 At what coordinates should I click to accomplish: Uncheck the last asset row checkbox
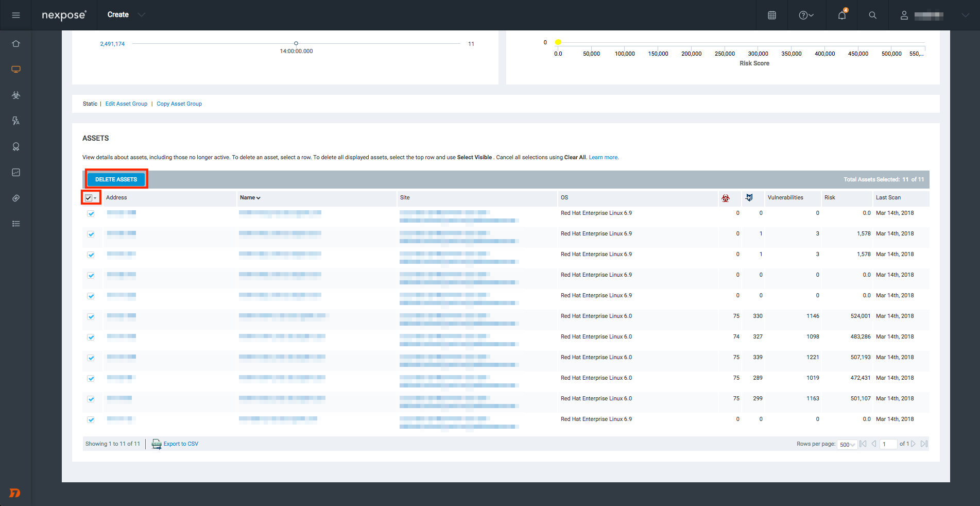coord(91,420)
